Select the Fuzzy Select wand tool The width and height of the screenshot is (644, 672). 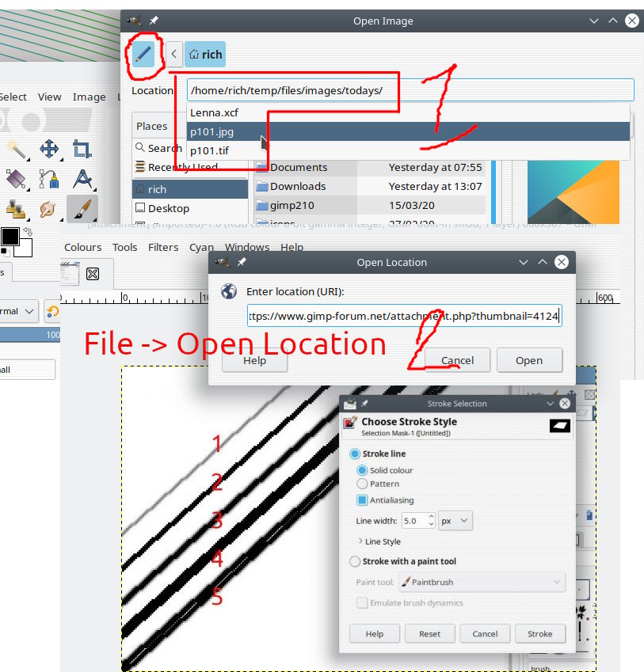click(x=17, y=149)
